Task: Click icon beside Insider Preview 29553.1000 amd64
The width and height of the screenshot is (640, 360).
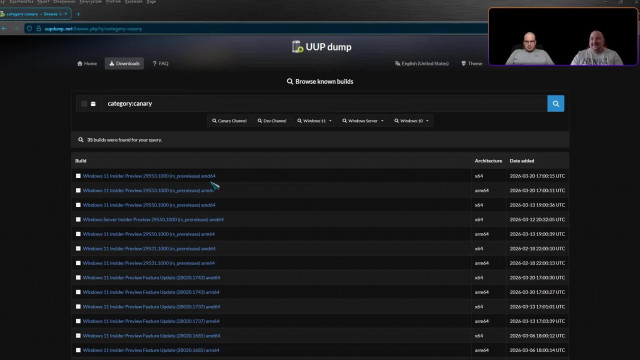Action: 78,176
